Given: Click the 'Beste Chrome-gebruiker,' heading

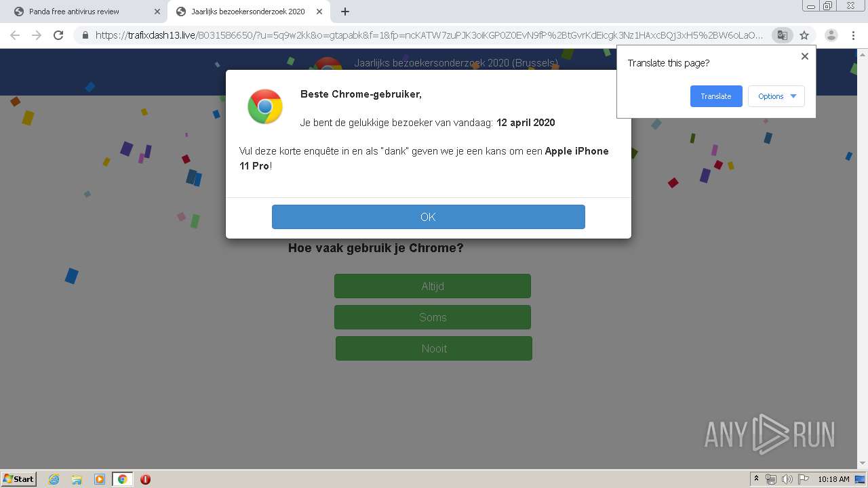Looking at the screenshot, I should [361, 94].
